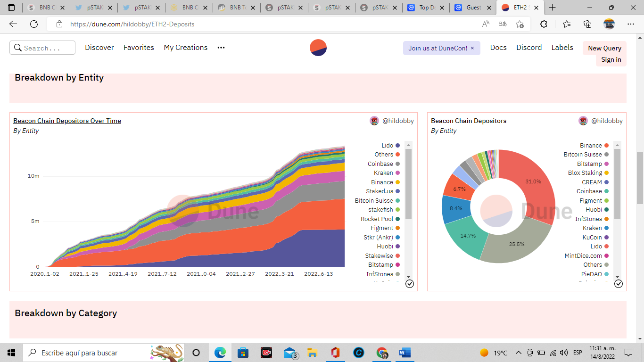This screenshot has width=644, height=362.
Task: Open Word from the taskbar
Action: tap(405, 353)
